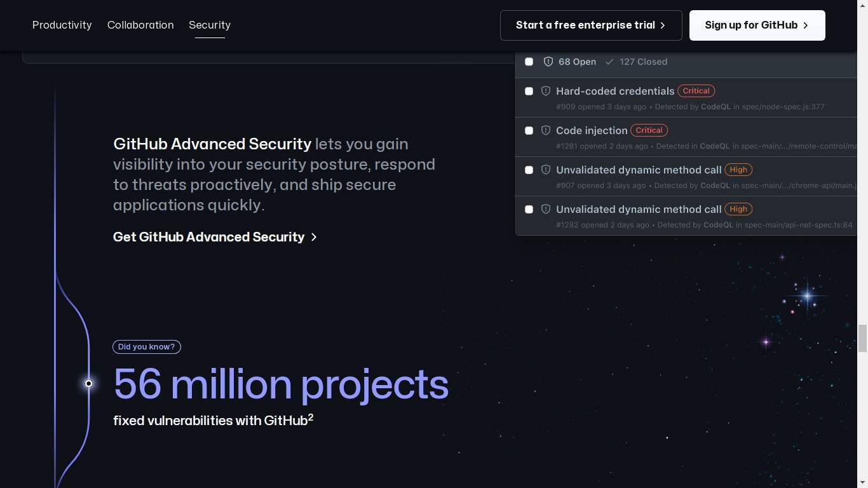This screenshot has width=868, height=488.
Task: Click shield icon on alert #1282
Action: tap(545, 209)
